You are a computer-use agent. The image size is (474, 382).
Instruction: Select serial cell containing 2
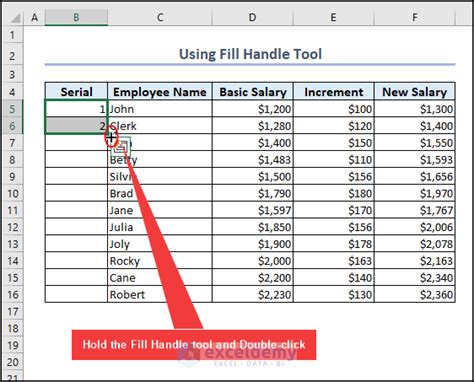(x=76, y=126)
